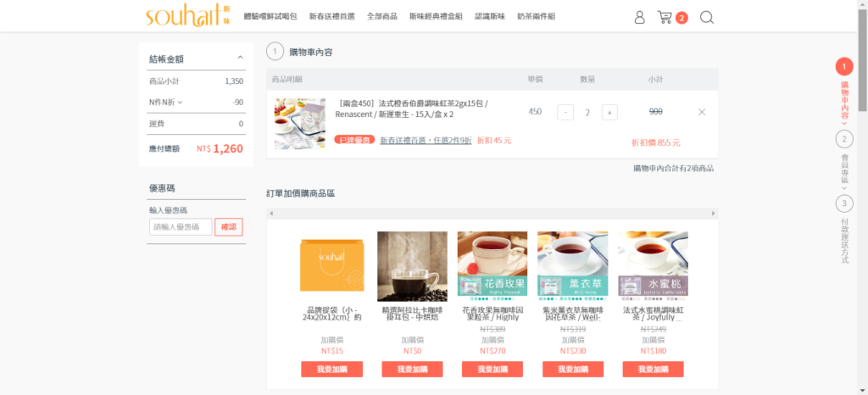This screenshot has width=868, height=395.
Task: Open the user account icon
Action: (639, 17)
